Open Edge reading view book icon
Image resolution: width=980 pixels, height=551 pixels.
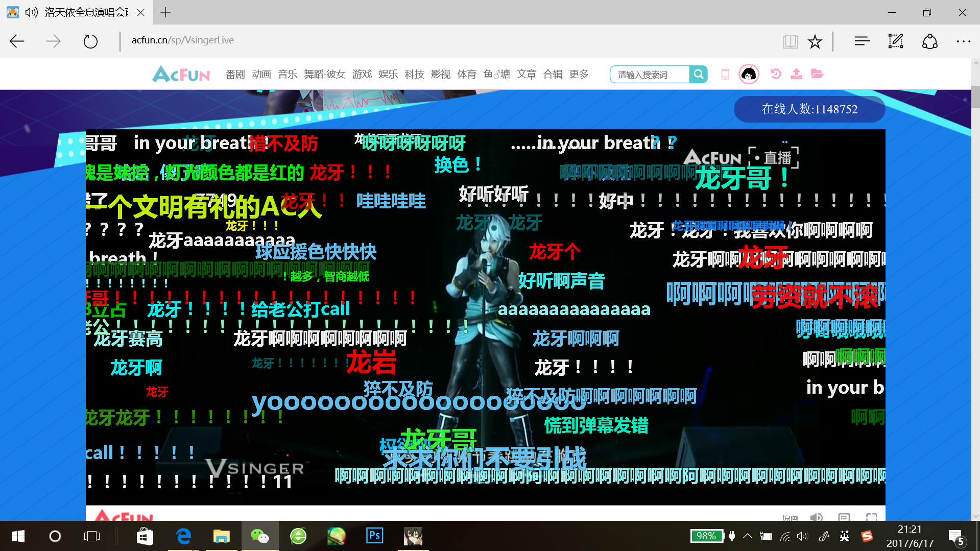[x=790, y=41]
